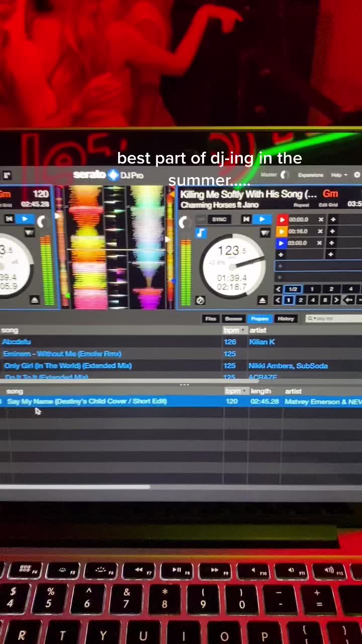This screenshot has height=644, width=362.
Task: Toggle keylock music note on right deck
Action: 201,233
